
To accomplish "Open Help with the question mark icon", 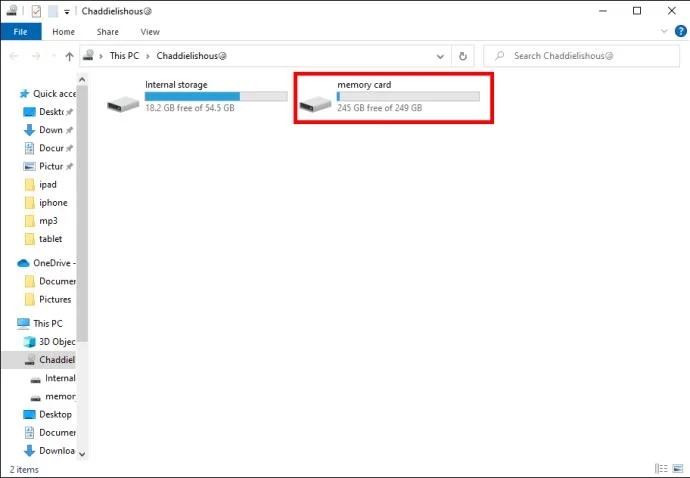I will point(680,31).
